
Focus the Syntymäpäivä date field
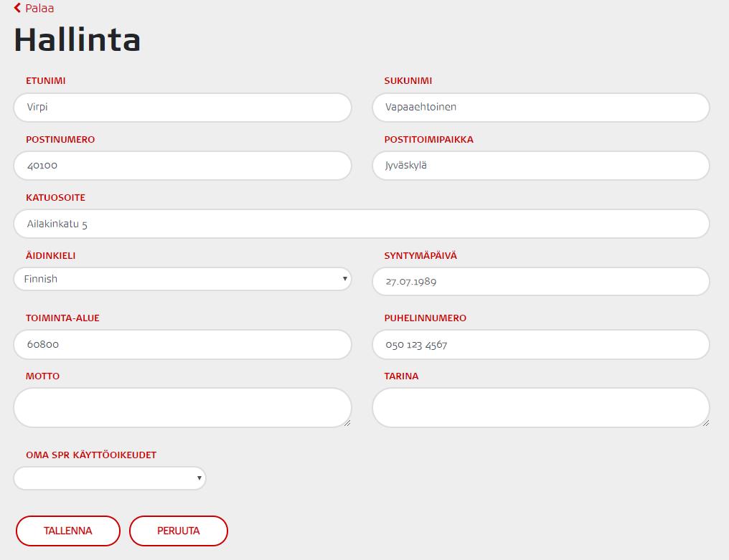(x=541, y=281)
